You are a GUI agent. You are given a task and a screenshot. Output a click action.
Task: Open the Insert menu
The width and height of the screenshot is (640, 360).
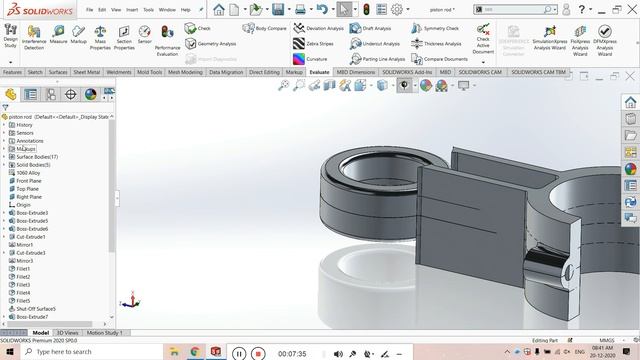point(132,9)
